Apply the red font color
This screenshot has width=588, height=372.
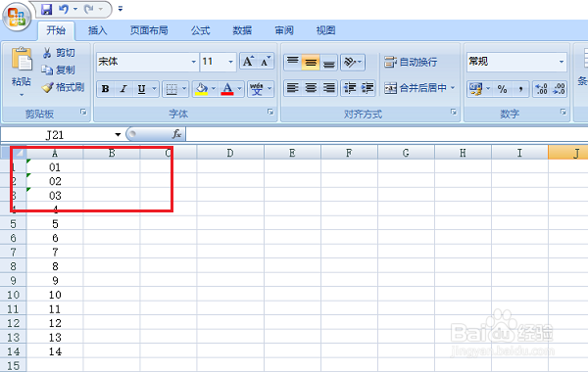(227, 89)
